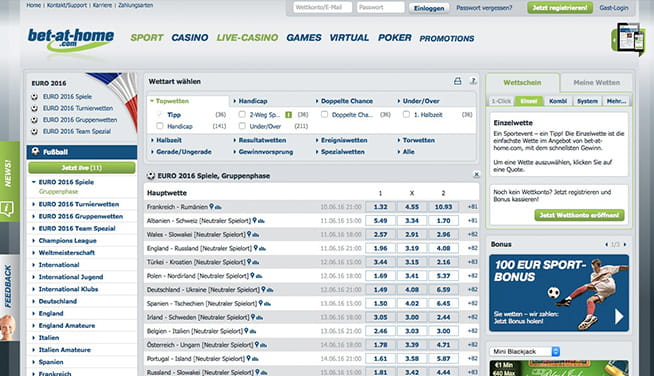The image size is (654, 376).
Task: Open the LIVE-CASINO main menu
Action: click(x=247, y=38)
